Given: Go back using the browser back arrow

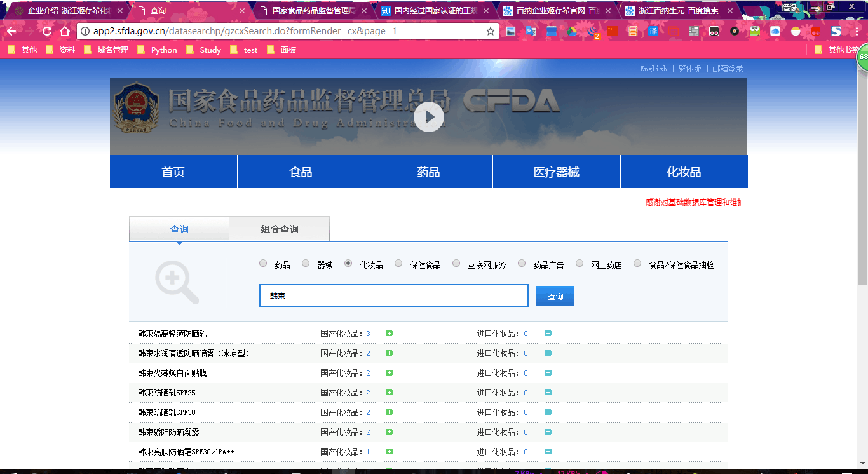Looking at the screenshot, I should pos(11,31).
